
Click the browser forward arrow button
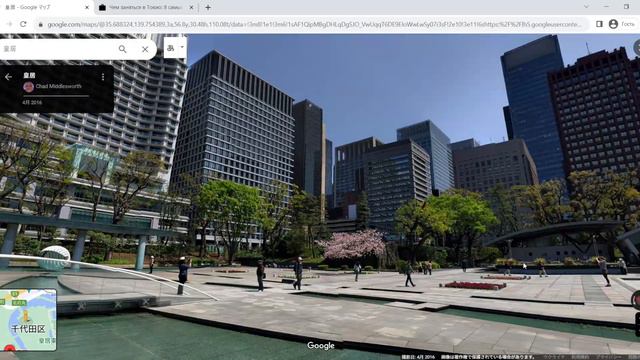pos(9,24)
